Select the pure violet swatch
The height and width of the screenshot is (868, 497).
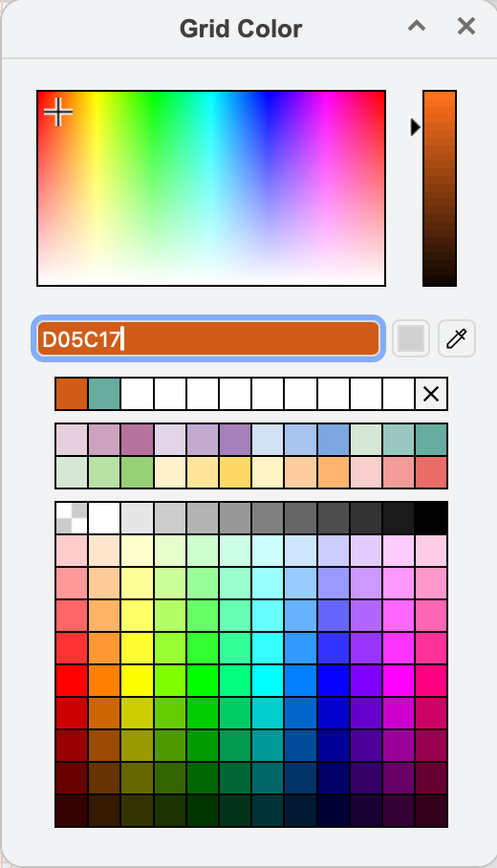[x=366, y=681]
